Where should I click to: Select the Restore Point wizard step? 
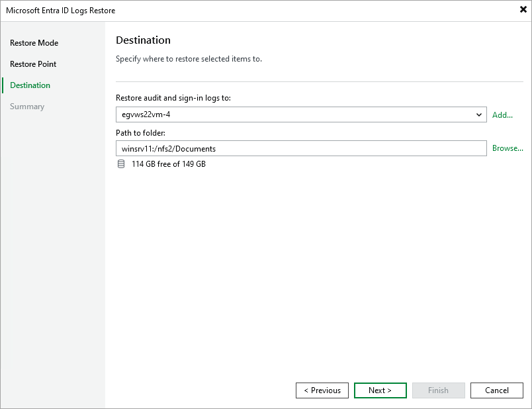point(34,64)
